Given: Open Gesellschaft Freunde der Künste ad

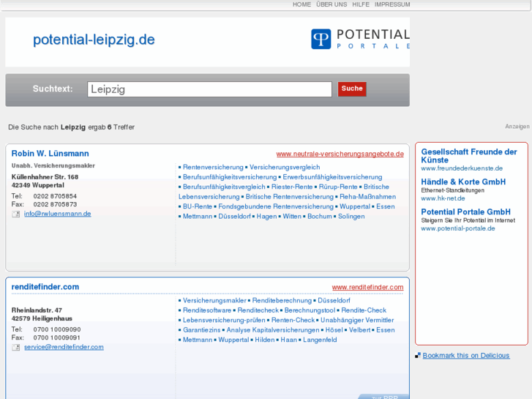Looking at the screenshot, I should point(468,155).
